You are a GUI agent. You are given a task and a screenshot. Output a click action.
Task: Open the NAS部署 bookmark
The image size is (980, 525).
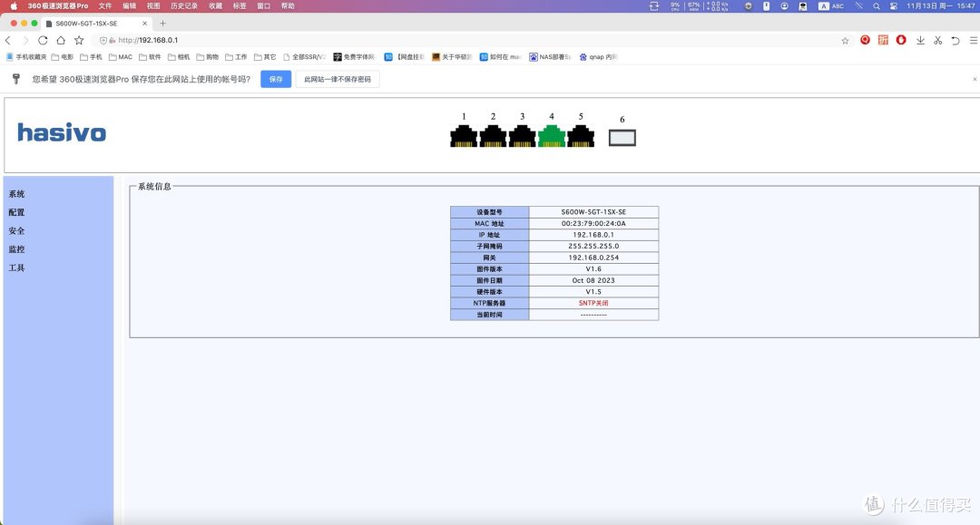(550, 57)
